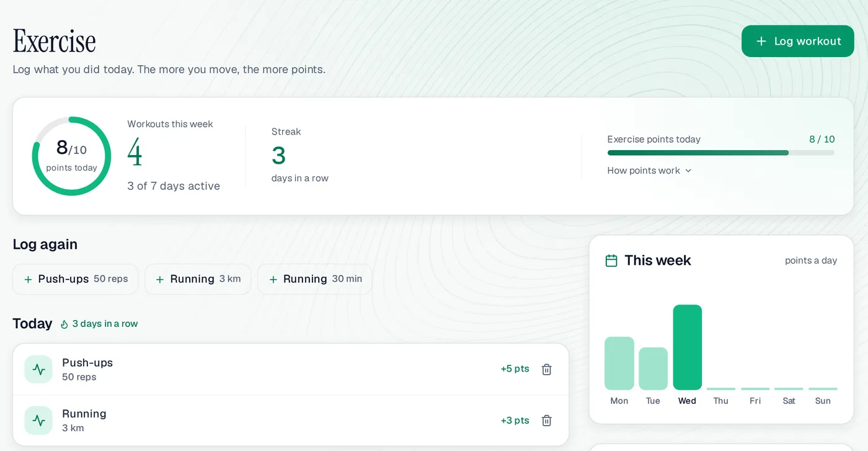The width and height of the screenshot is (868, 451).
Task: Click the Sun label in weekly chart
Action: [823, 401]
